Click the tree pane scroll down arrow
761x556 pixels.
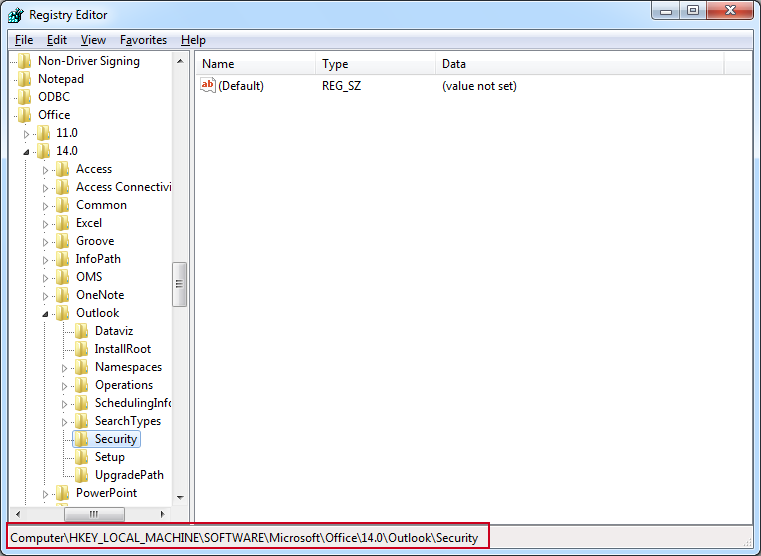pyautogui.click(x=180, y=497)
